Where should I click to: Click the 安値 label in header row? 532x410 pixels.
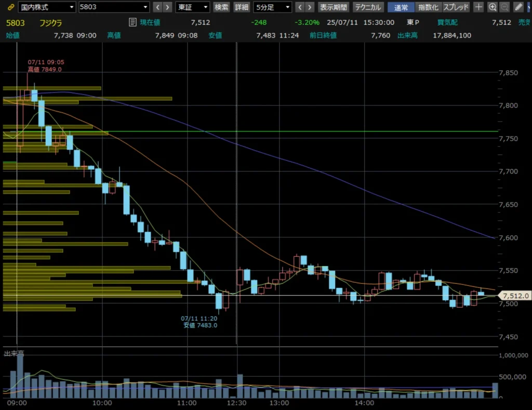tap(215, 35)
